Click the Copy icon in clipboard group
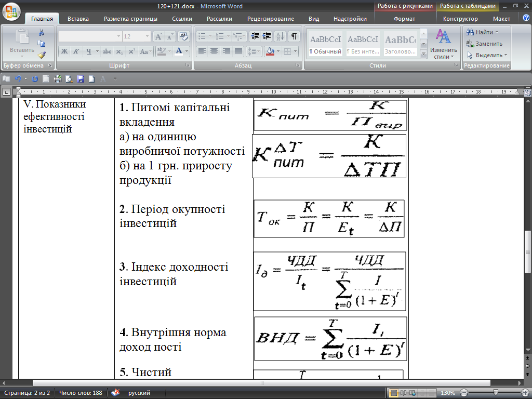This screenshot has height=399, width=532. pos(42,44)
